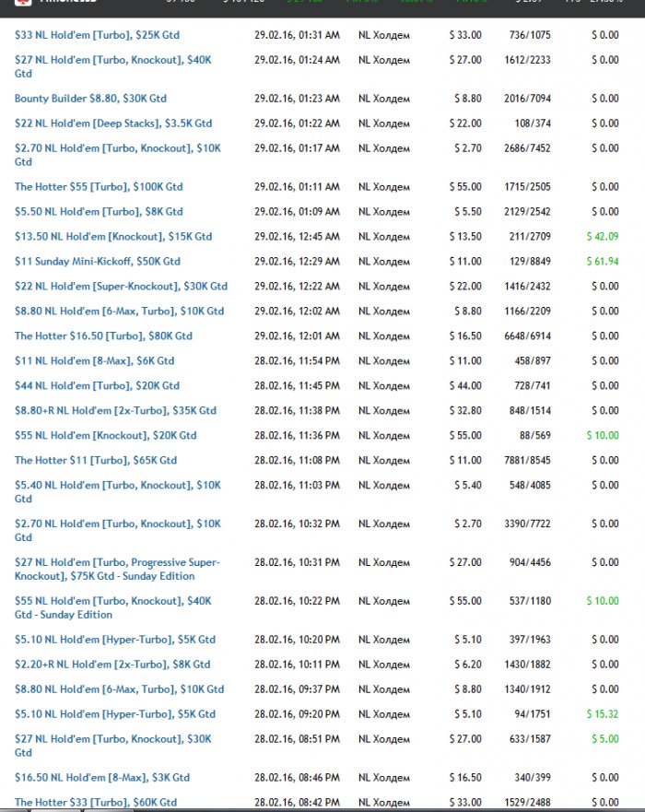Open $16.50 NL Hold'em [8-Max], $3K Gtd
This screenshot has height=812, width=645.
[101, 778]
